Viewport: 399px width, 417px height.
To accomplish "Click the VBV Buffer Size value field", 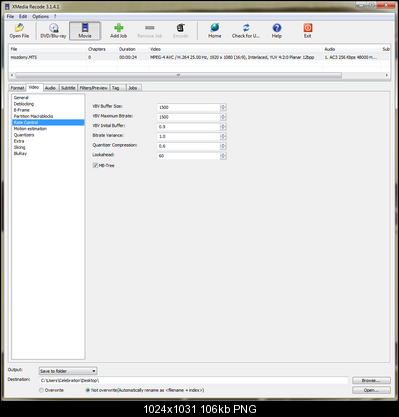I will (188, 107).
